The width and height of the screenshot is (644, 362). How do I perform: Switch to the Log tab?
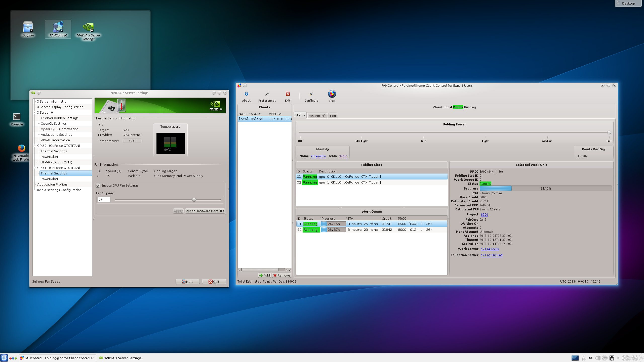pos(333,116)
